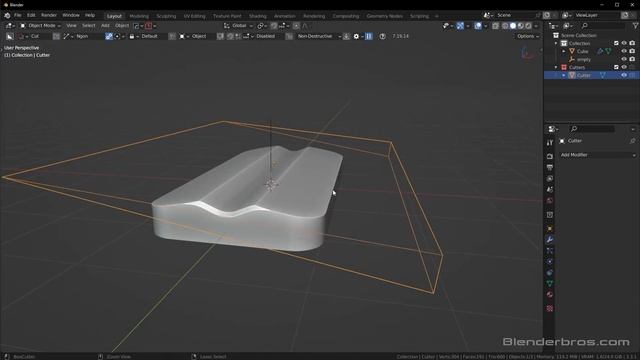Open the Output properties tab
Viewport: 640px width, 360px height.
point(550,167)
